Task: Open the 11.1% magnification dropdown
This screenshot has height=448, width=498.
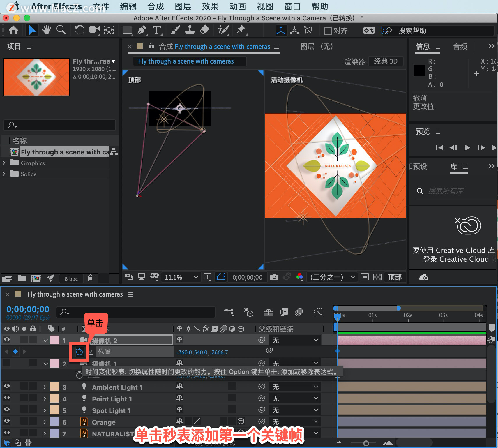Action: 181,277
